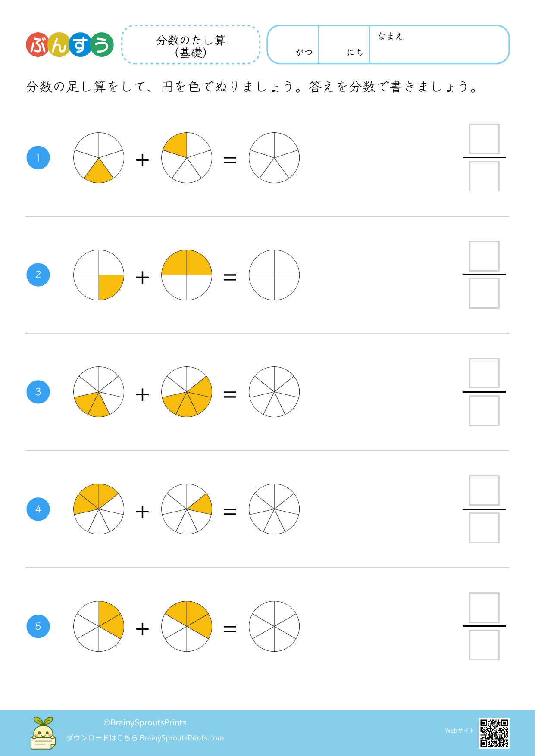535x756 pixels.
Task: Click the QR code in the footer
Action: [x=494, y=733]
